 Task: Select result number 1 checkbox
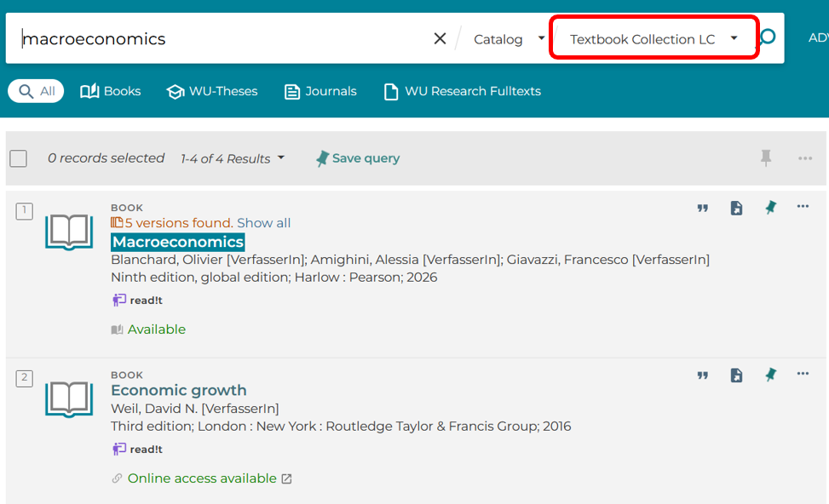(25, 211)
